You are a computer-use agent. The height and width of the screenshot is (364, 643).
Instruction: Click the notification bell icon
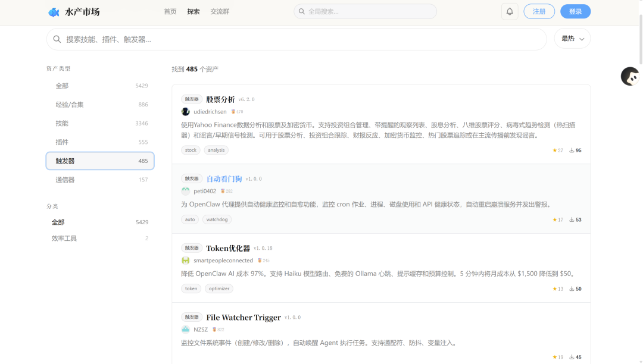pos(510,11)
